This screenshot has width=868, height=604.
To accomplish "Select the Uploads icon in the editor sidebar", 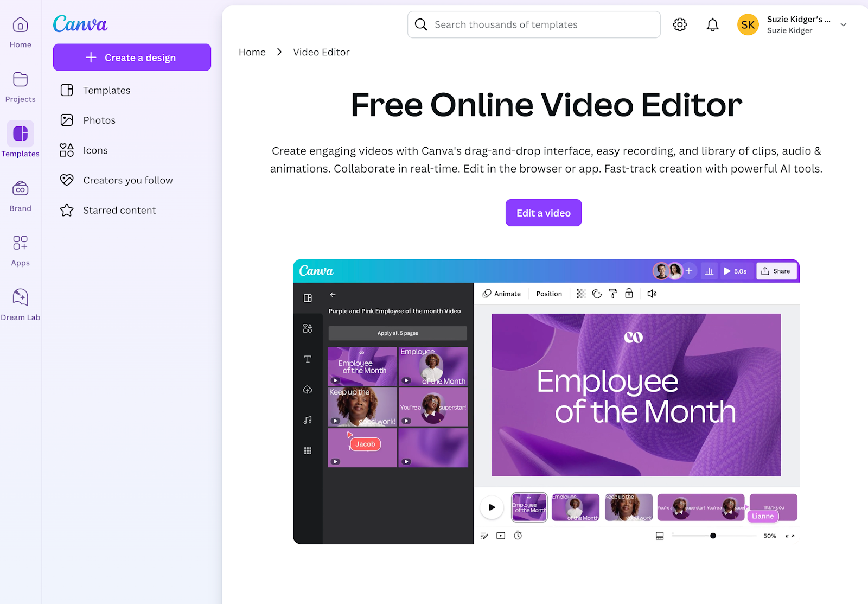I will pos(308,389).
